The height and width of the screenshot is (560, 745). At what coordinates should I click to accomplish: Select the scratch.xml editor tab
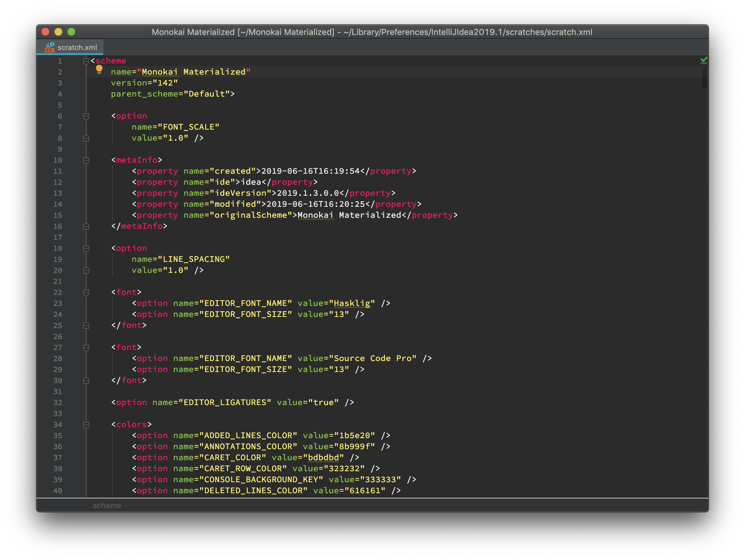(77, 48)
